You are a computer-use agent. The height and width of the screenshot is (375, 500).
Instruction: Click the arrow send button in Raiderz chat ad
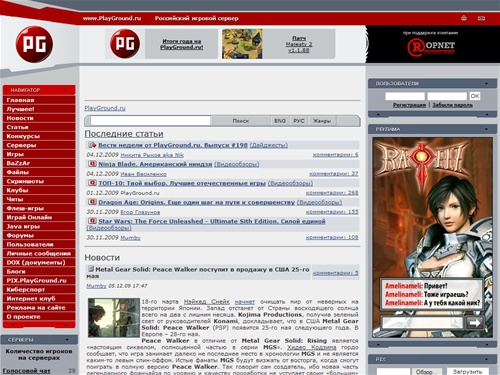pos(475,322)
